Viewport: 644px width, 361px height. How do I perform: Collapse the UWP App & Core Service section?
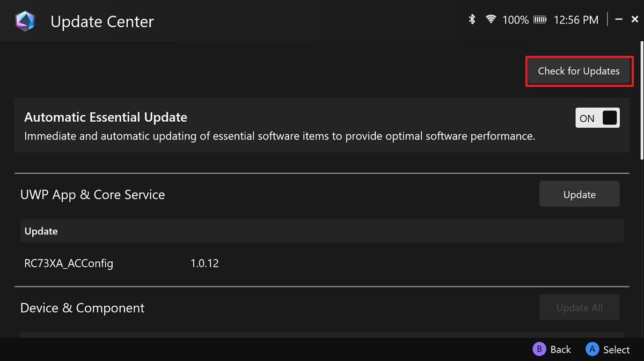(92, 194)
